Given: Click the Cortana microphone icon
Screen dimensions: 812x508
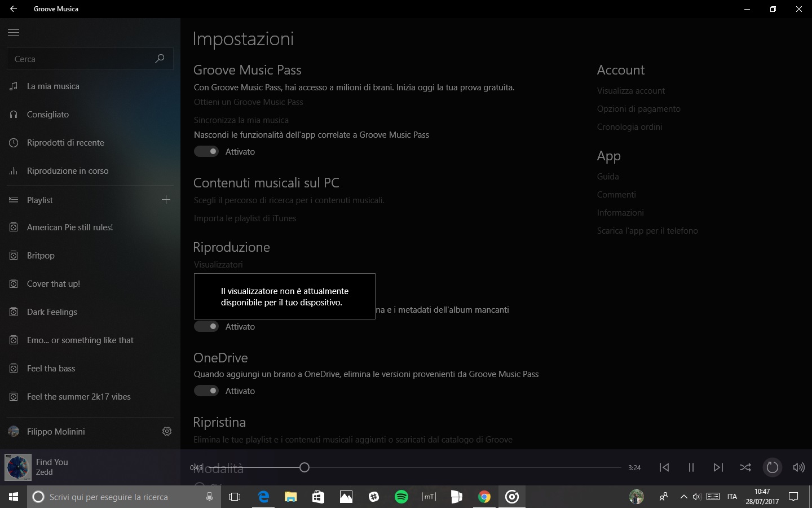Looking at the screenshot, I should tap(210, 497).
